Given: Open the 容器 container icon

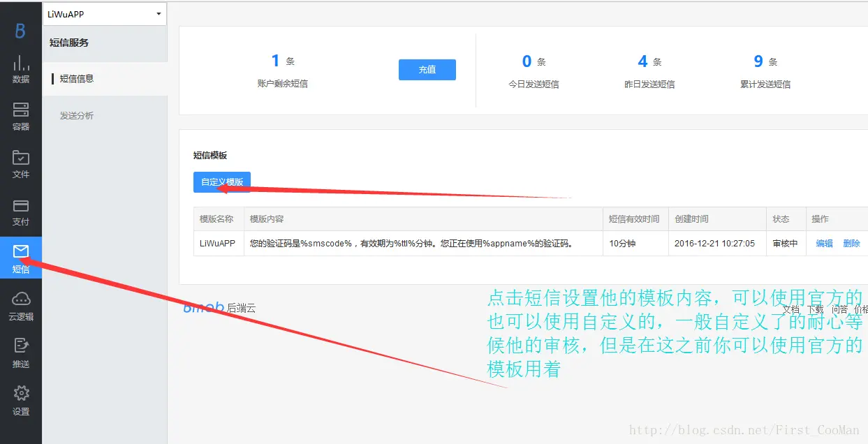Looking at the screenshot, I should tap(21, 117).
